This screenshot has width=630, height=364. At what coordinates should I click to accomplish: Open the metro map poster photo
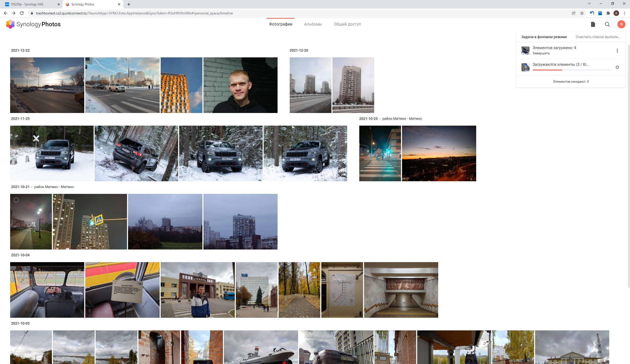click(342, 290)
